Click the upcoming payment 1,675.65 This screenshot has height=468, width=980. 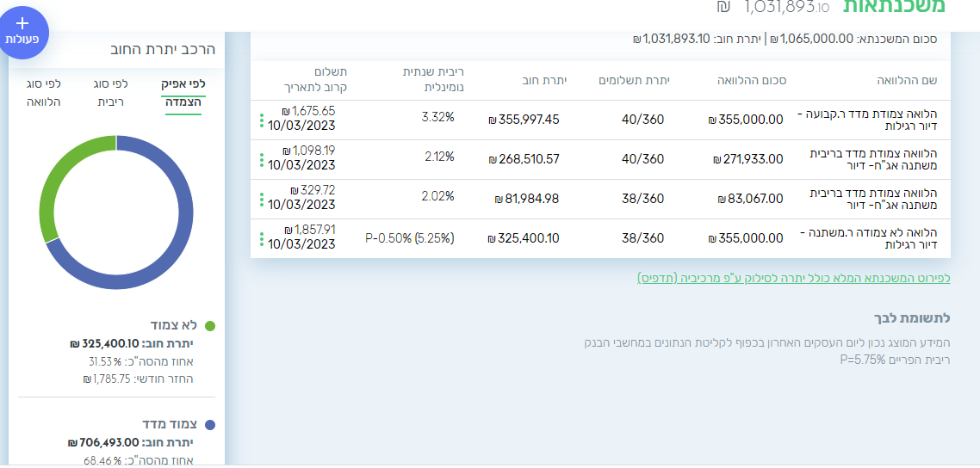pyautogui.click(x=309, y=112)
